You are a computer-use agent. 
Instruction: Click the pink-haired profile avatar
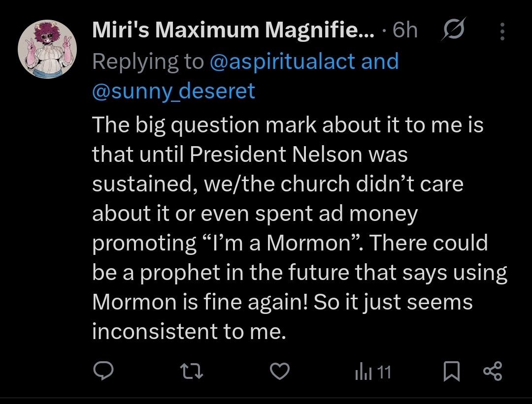click(x=47, y=48)
